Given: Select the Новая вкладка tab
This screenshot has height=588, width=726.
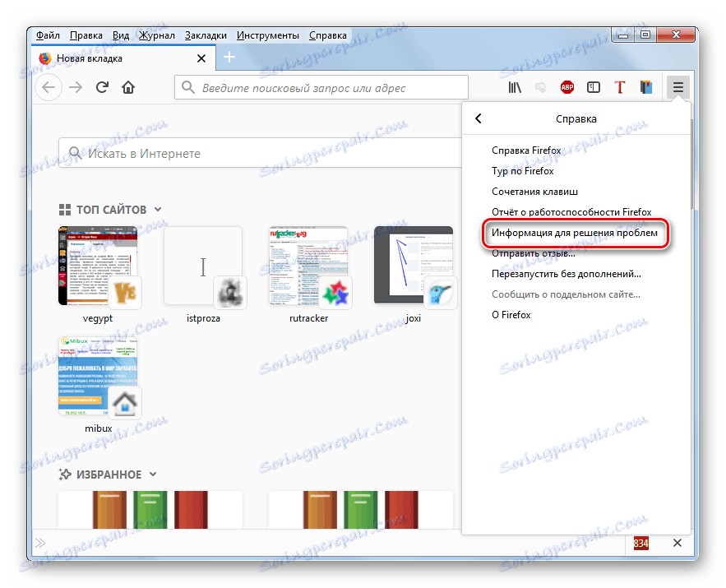Looking at the screenshot, I should point(123,58).
